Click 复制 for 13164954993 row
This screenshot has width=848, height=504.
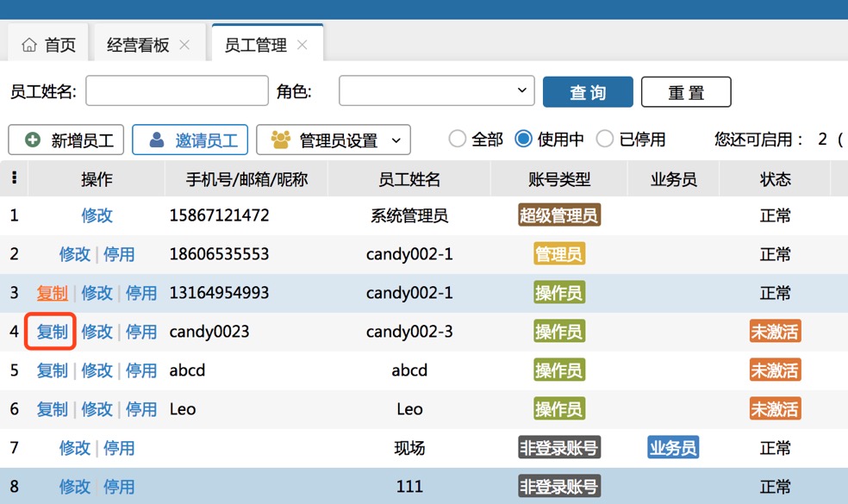click(x=53, y=293)
